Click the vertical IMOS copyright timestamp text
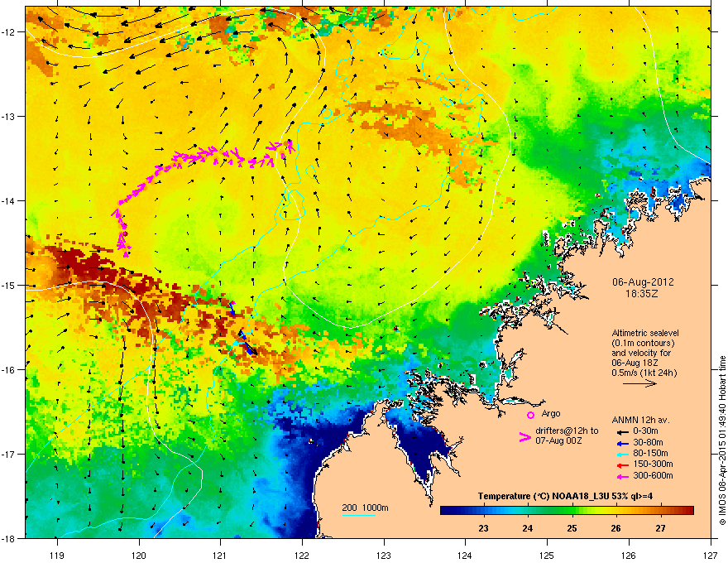Viewport: 728px width, 563px height. [x=722, y=440]
